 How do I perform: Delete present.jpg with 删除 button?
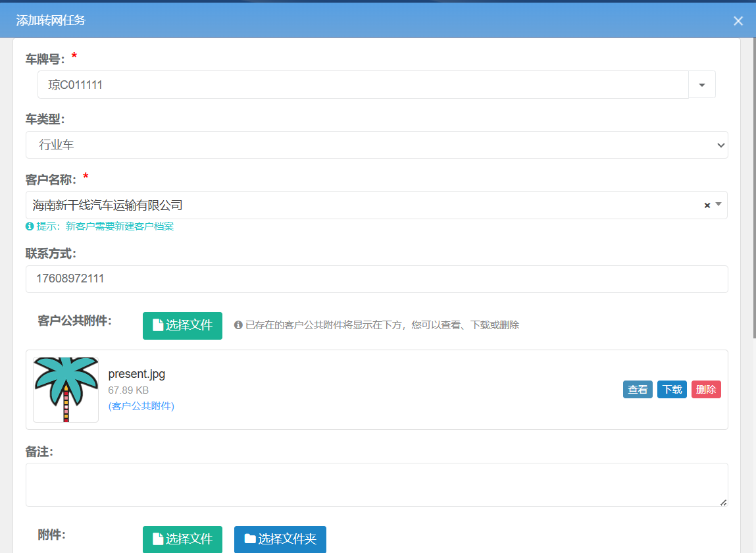705,389
